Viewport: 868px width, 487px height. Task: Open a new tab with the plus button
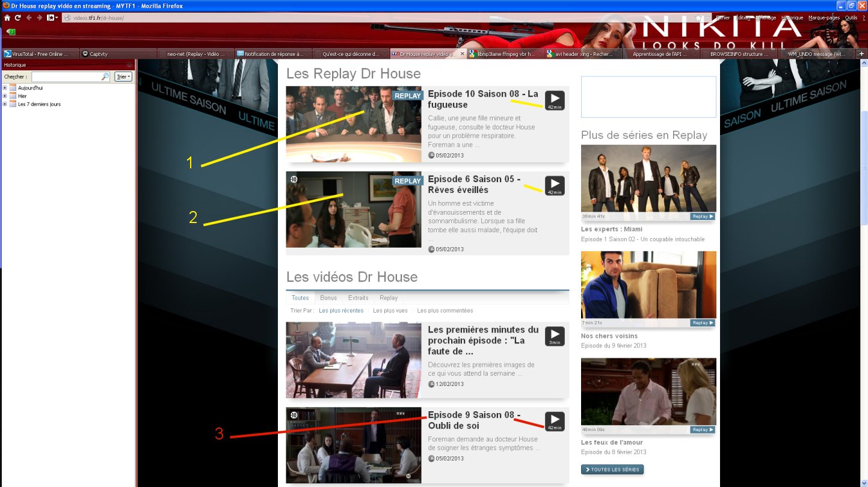(861, 54)
